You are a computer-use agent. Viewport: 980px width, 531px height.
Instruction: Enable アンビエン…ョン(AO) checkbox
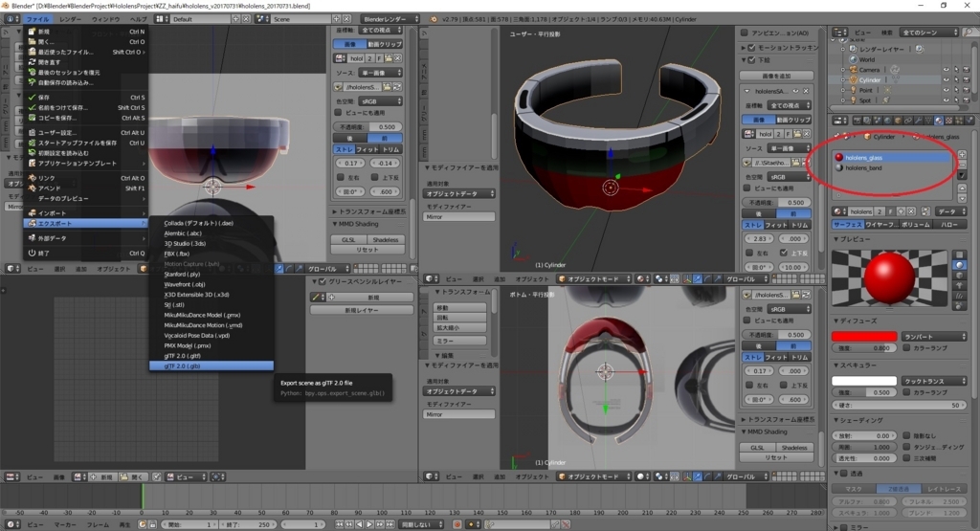coord(745,33)
